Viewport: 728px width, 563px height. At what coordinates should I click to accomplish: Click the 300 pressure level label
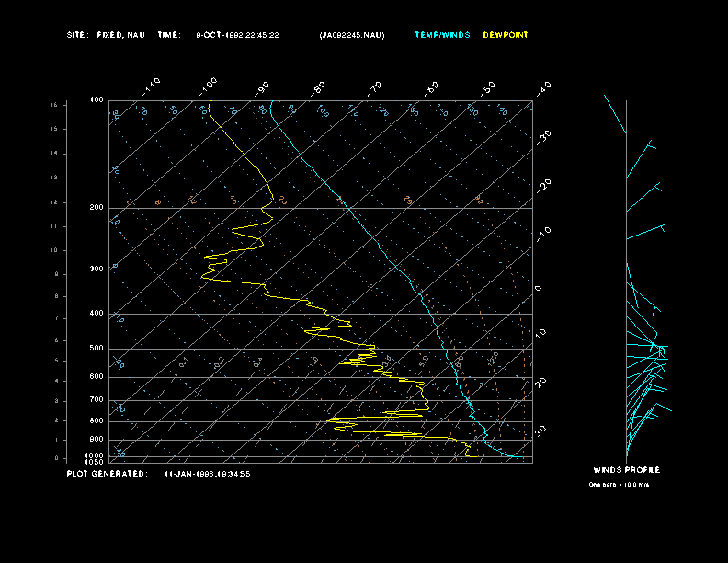(x=97, y=270)
